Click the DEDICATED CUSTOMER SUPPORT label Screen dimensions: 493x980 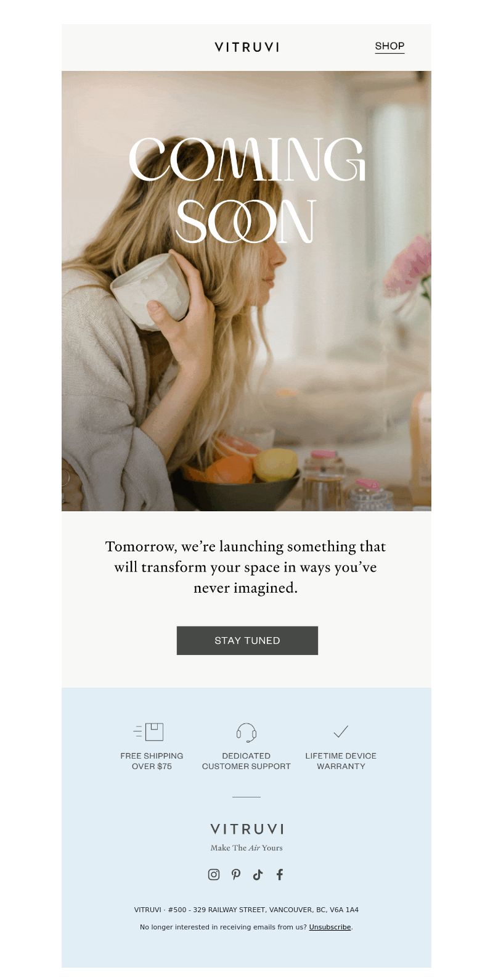pos(246,760)
